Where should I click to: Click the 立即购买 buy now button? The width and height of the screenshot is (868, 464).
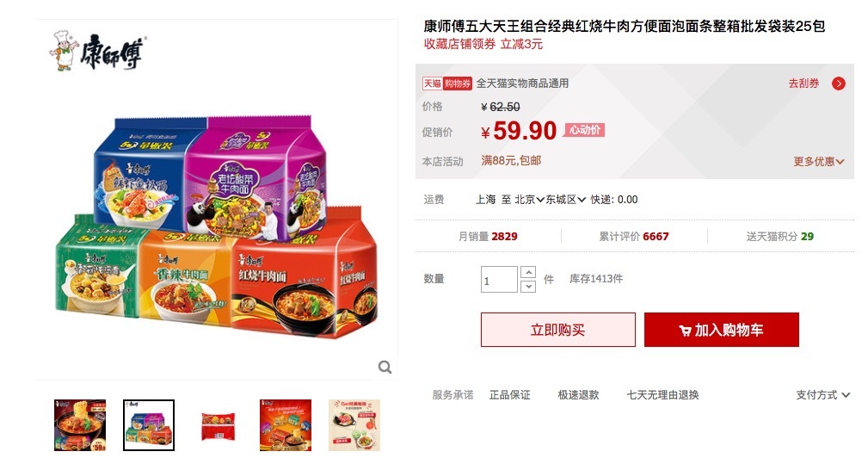[558, 330]
